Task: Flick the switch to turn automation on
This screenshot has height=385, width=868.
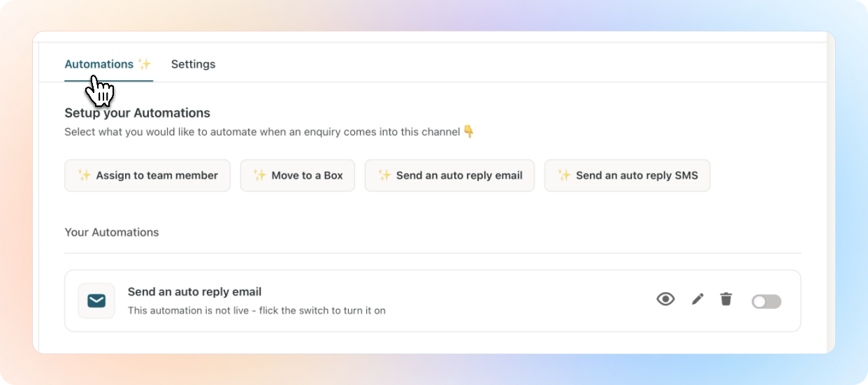Action: coord(766,302)
